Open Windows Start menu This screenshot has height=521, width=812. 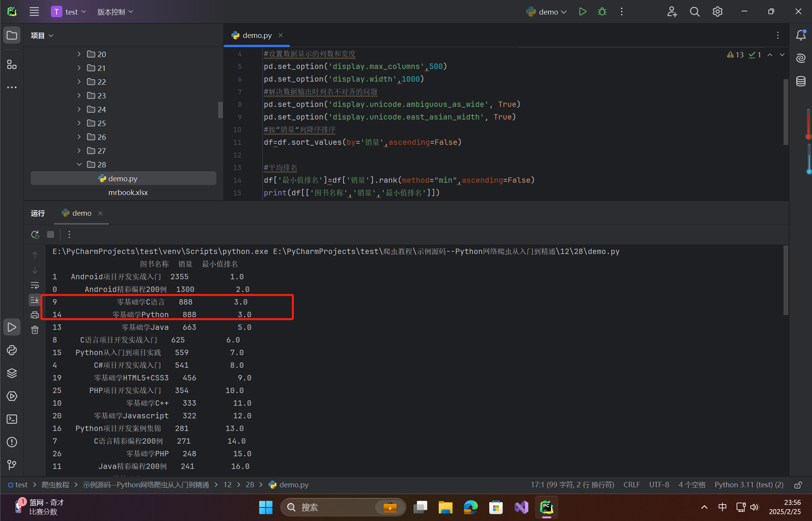(x=266, y=508)
